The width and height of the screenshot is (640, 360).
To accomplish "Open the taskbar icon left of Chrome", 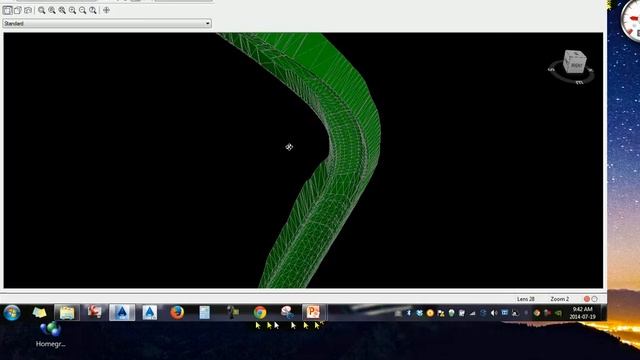I will (x=232, y=313).
